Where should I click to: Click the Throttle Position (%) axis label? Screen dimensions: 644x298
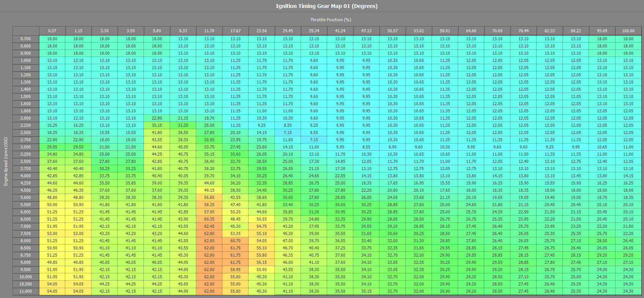pyautogui.click(x=331, y=20)
